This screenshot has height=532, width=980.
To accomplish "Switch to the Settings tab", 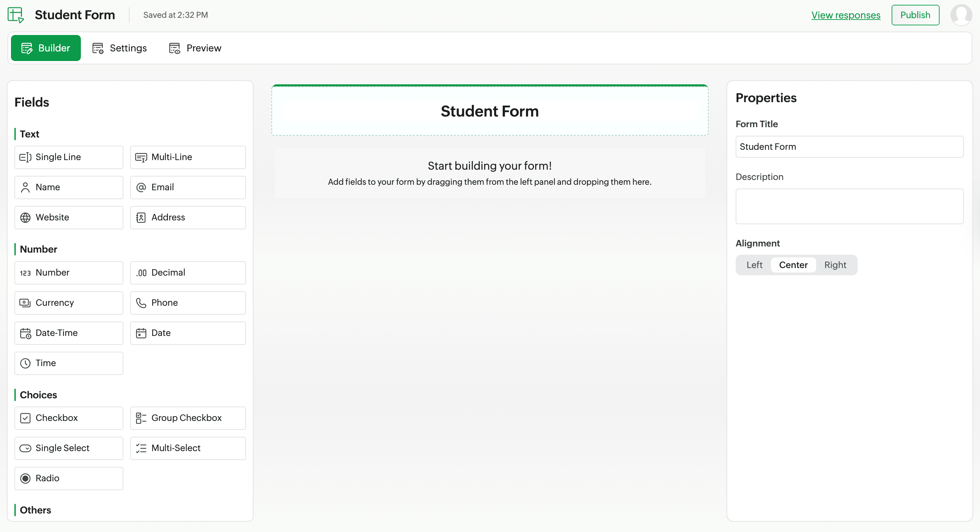I will coord(120,48).
